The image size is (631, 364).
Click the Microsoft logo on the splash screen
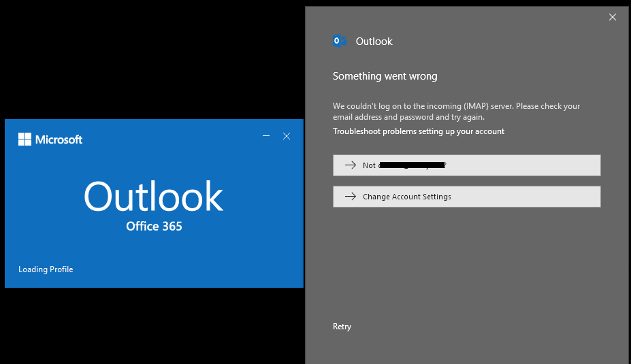click(x=50, y=139)
